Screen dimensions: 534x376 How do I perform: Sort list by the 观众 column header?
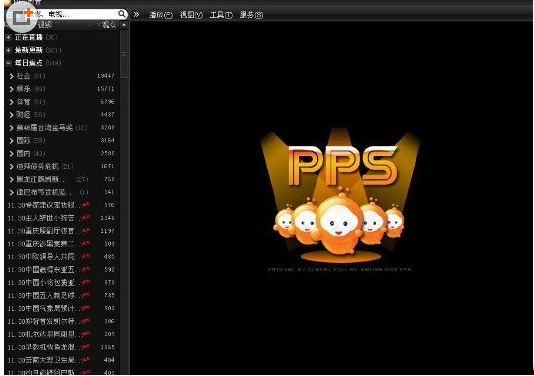(109, 25)
